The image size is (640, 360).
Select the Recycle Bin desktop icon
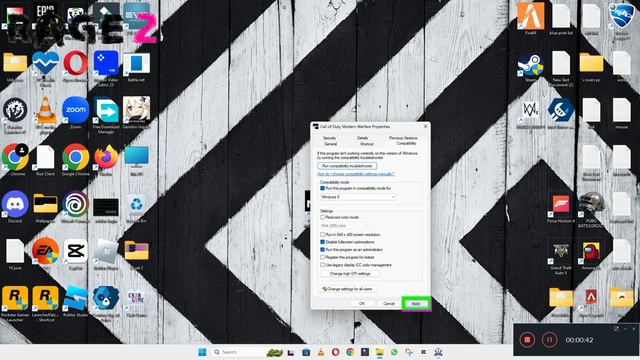point(136,204)
